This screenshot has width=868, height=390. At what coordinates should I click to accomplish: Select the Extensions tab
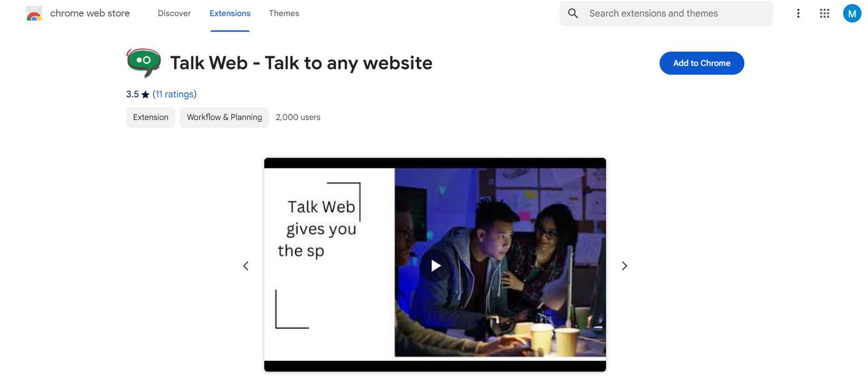click(230, 14)
